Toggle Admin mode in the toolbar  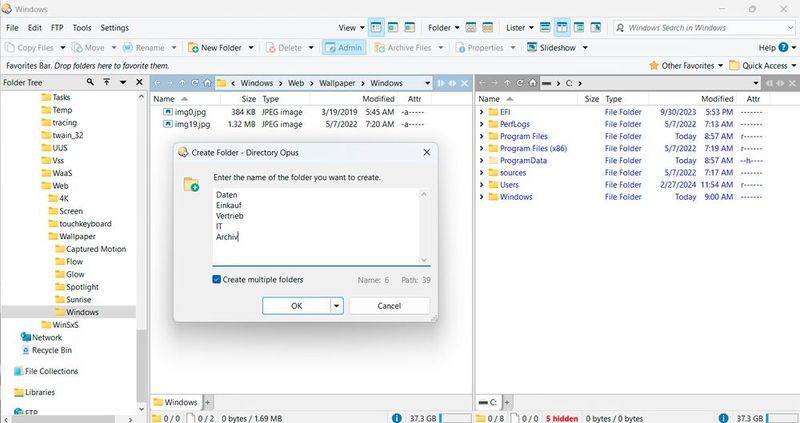(344, 47)
